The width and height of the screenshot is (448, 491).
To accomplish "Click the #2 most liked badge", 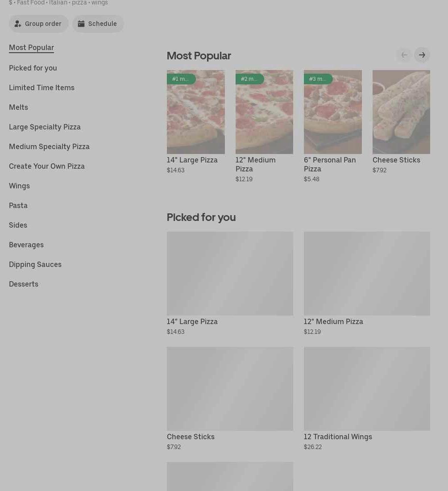I will [249, 79].
